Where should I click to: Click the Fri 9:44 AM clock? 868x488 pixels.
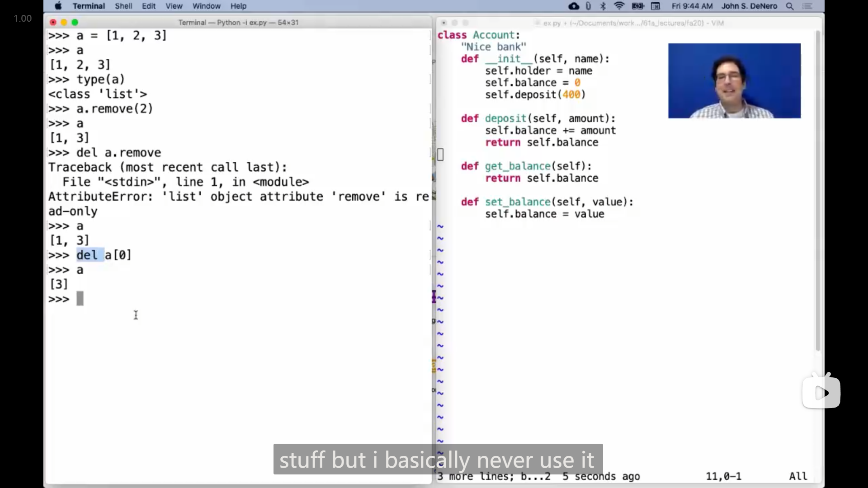coord(692,6)
